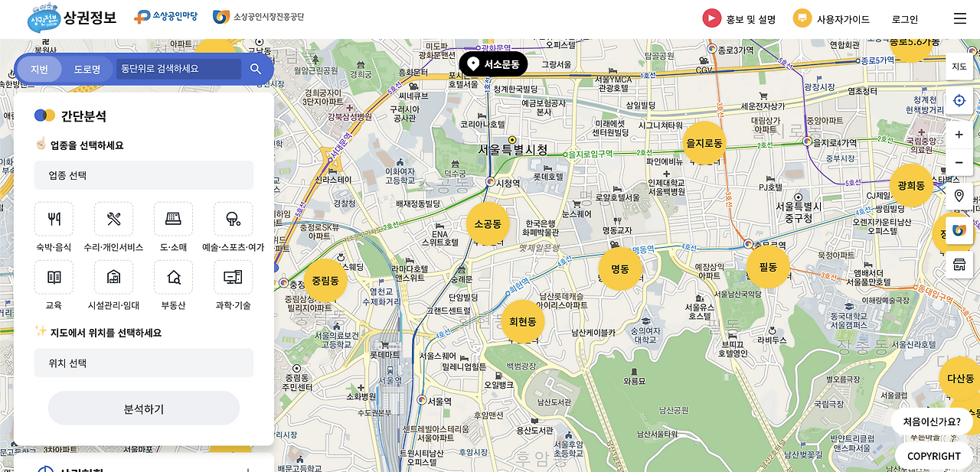Click the 과학·기술 category icon
Screen dimensions: 980x472
[233, 276]
